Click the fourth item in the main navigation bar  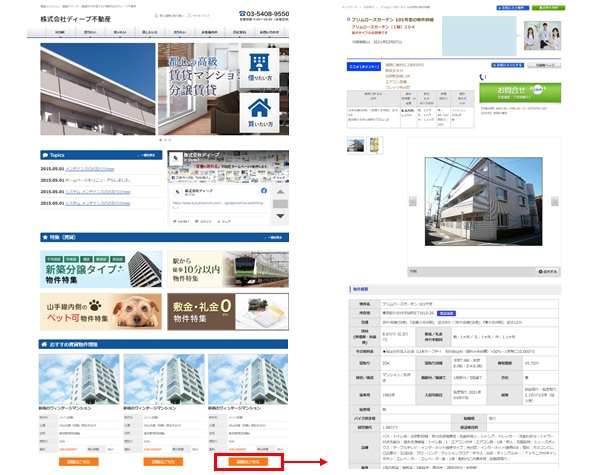click(x=150, y=32)
